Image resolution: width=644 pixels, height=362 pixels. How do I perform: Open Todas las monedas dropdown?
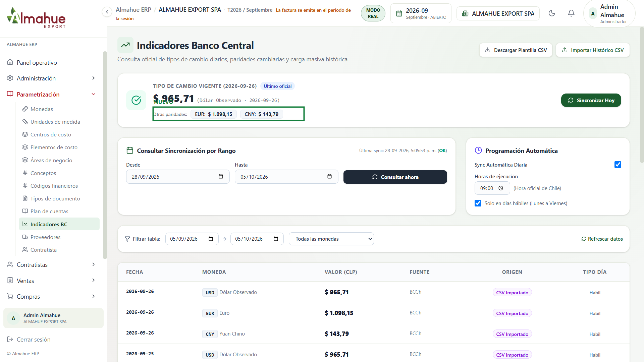point(331,239)
